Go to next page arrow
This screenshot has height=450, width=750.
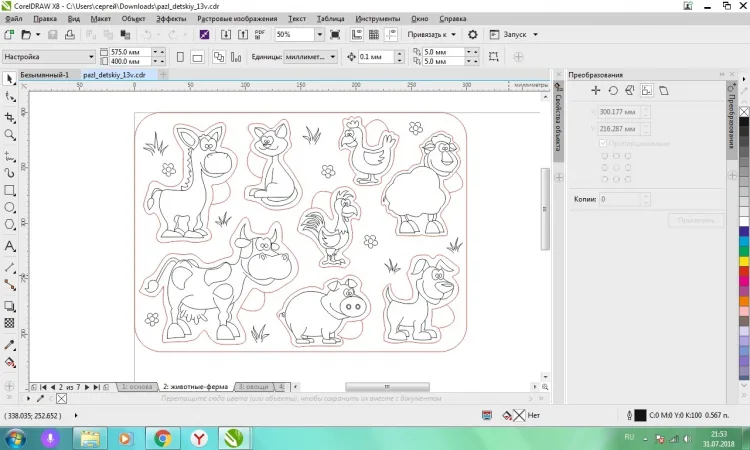tap(87, 387)
